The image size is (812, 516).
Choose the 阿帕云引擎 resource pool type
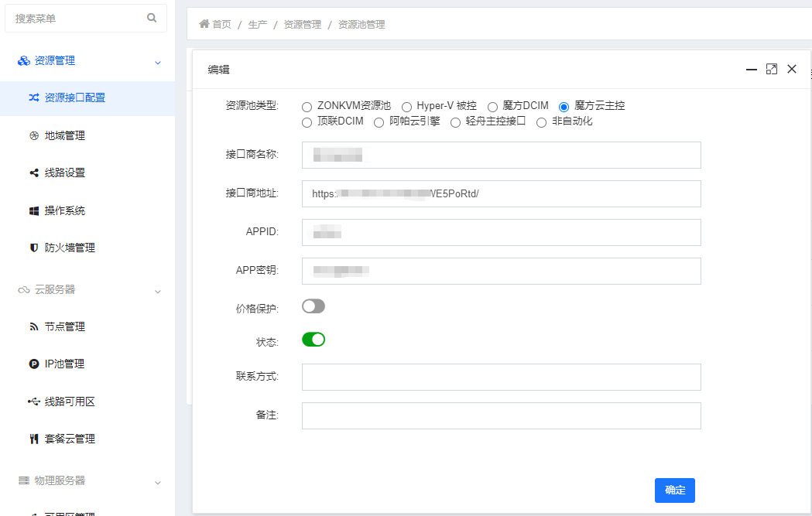[378, 122]
